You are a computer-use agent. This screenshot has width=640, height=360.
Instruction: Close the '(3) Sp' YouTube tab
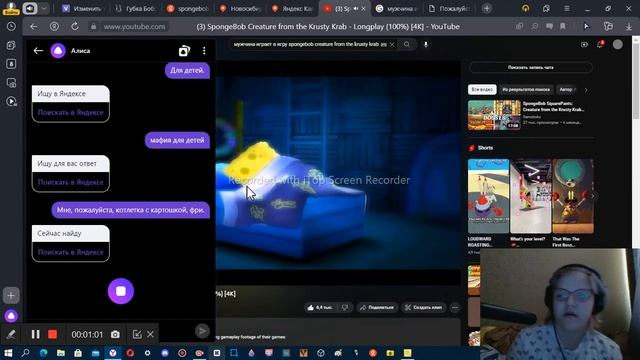pos(363,9)
